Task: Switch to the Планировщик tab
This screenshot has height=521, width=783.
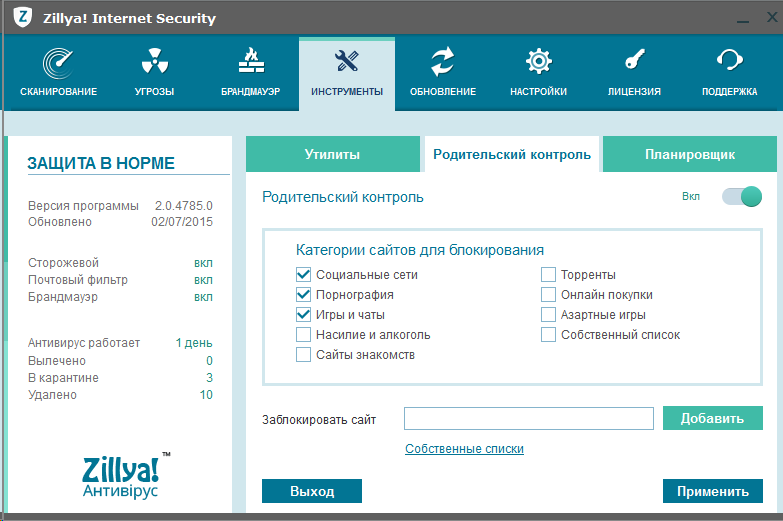Action: pyautogui.click(x=689, y=155)
